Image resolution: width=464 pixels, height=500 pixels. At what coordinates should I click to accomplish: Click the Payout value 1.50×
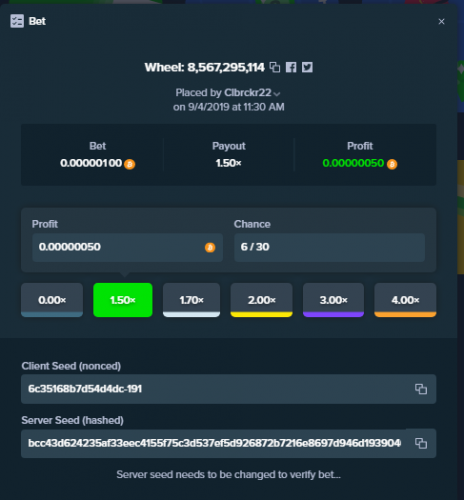pyautogui.click(x=228, y=163)
